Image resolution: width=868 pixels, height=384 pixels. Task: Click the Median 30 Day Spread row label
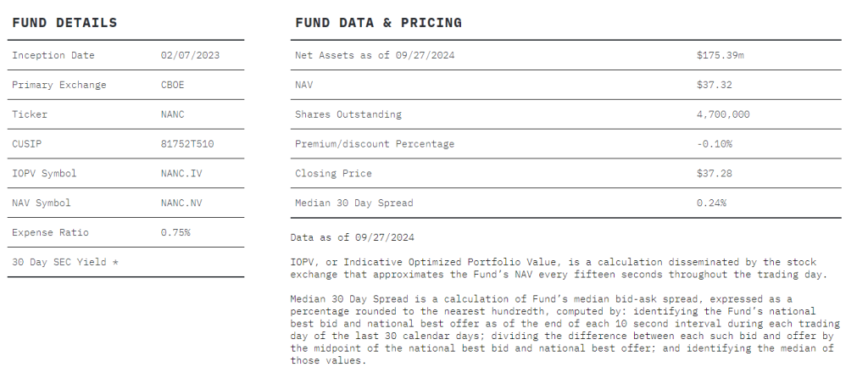coord(353,203)
